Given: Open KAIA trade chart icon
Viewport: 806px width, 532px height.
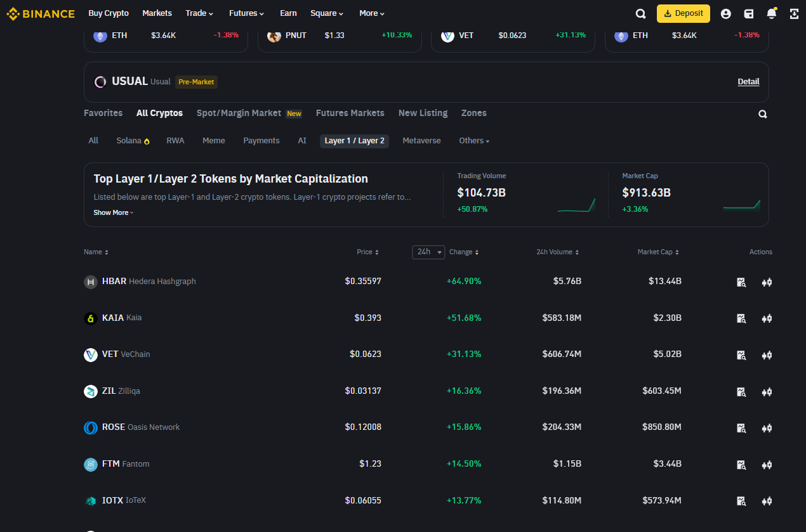Looking at the screenshot, I should (767, 318).
